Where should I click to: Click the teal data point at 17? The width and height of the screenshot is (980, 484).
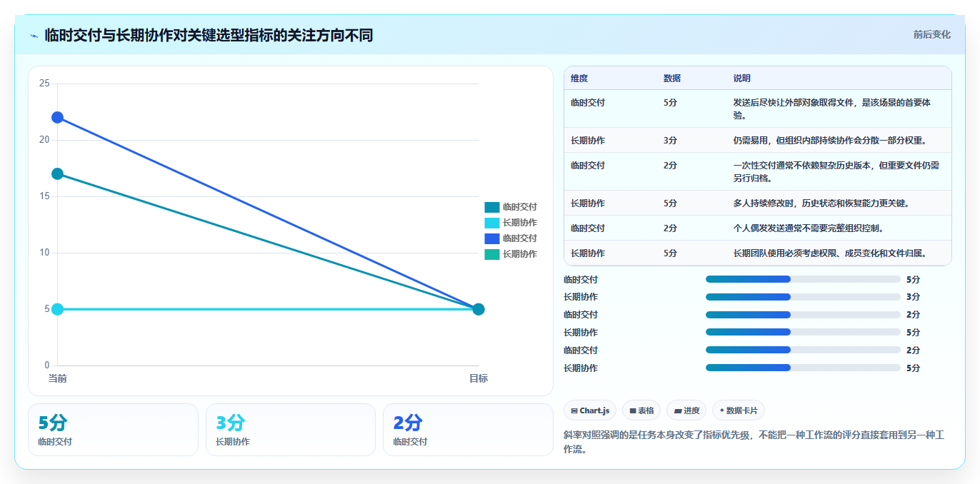57,173
